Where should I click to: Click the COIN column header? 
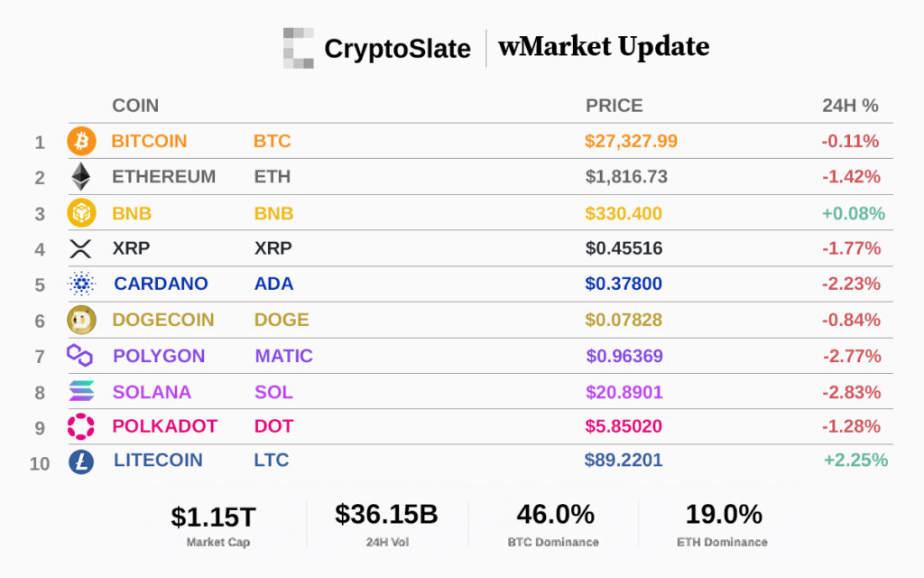point(135,106)
